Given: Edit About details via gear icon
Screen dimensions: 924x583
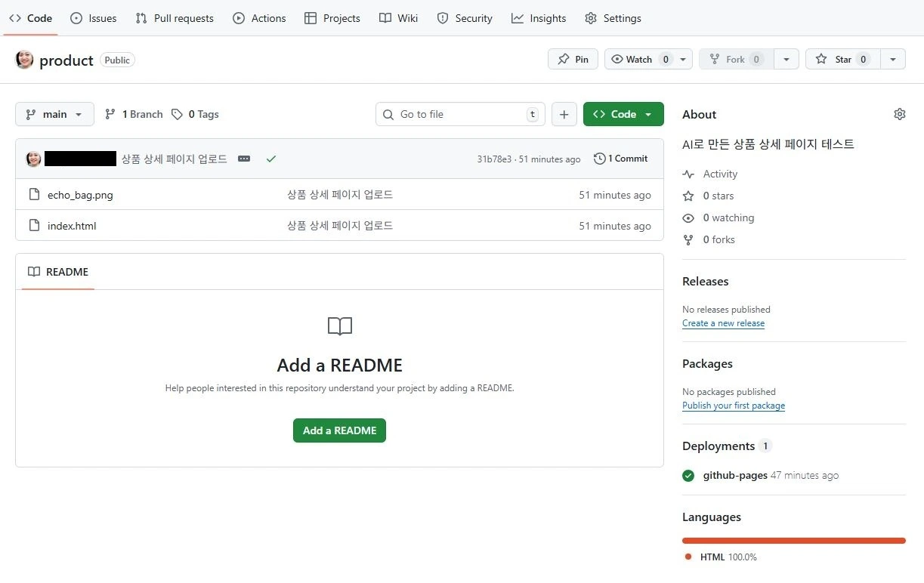Looking at the screenshot, I should tap(899, 114).
